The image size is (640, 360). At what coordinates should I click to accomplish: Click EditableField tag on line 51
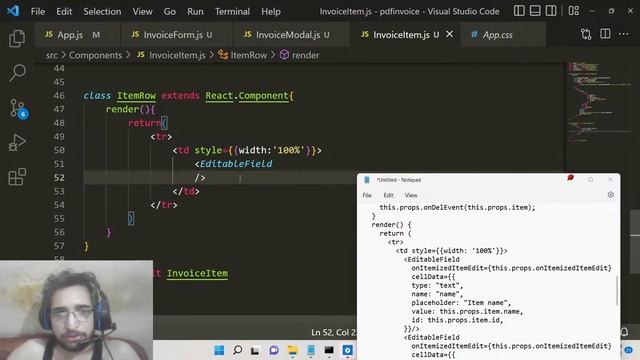pyautogui.click(x=236, y=164)
